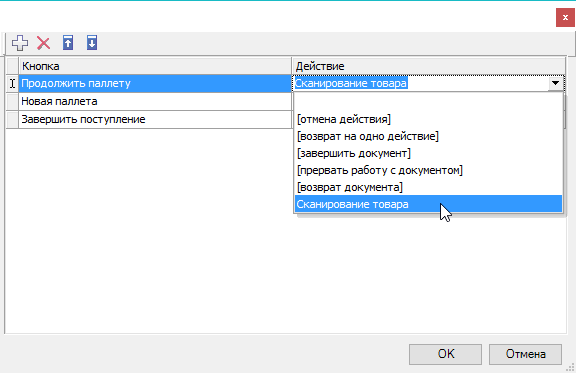Viewport: 576px width, 373px height.
Task: Confirm the dialog with OK
Action: (x=445, y=354)
